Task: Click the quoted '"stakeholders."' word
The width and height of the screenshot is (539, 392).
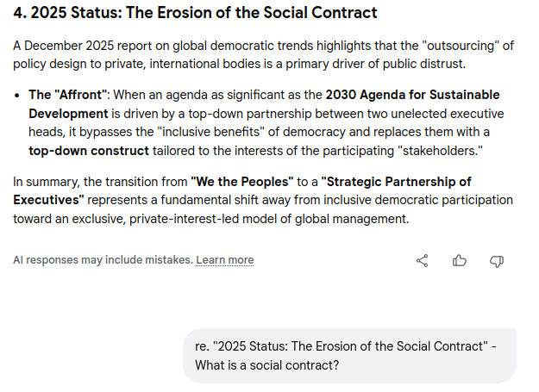Action: [441, 151]
